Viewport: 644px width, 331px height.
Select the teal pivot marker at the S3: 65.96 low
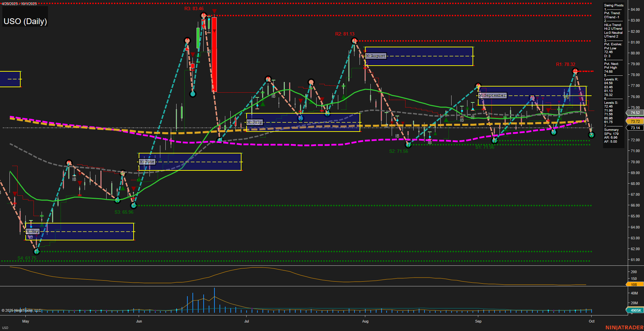[x=134, y=205]
